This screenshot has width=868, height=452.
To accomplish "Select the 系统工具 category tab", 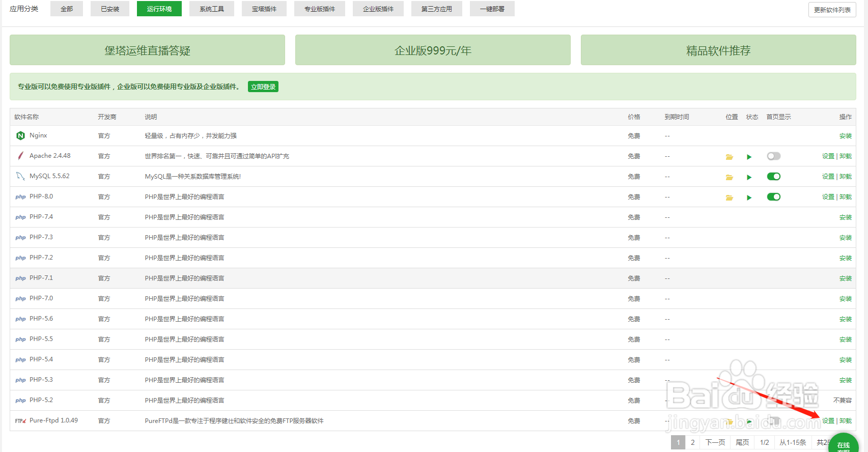I will click(x=212, y=9).
